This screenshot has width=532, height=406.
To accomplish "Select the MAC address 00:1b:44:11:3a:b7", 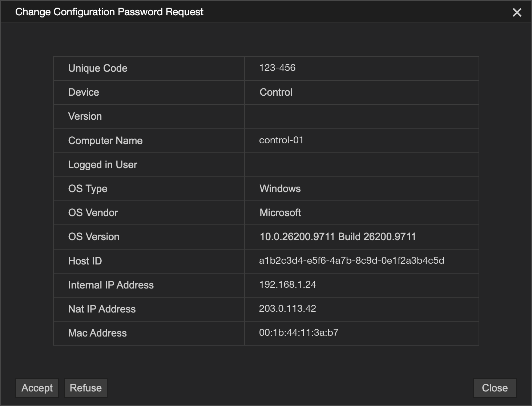I will click(299, 333).
